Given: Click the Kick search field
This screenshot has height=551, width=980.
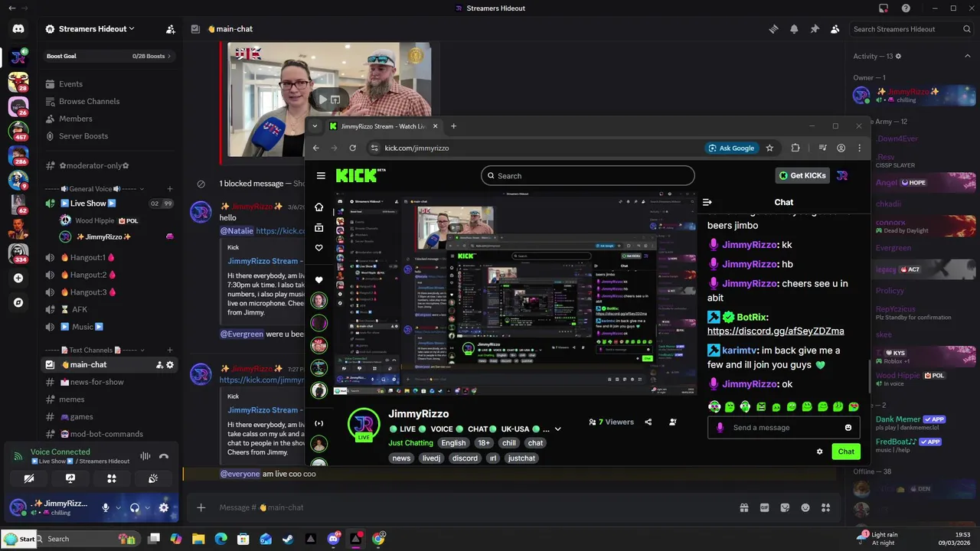Looking at the screenshot, I should [588, 176].
